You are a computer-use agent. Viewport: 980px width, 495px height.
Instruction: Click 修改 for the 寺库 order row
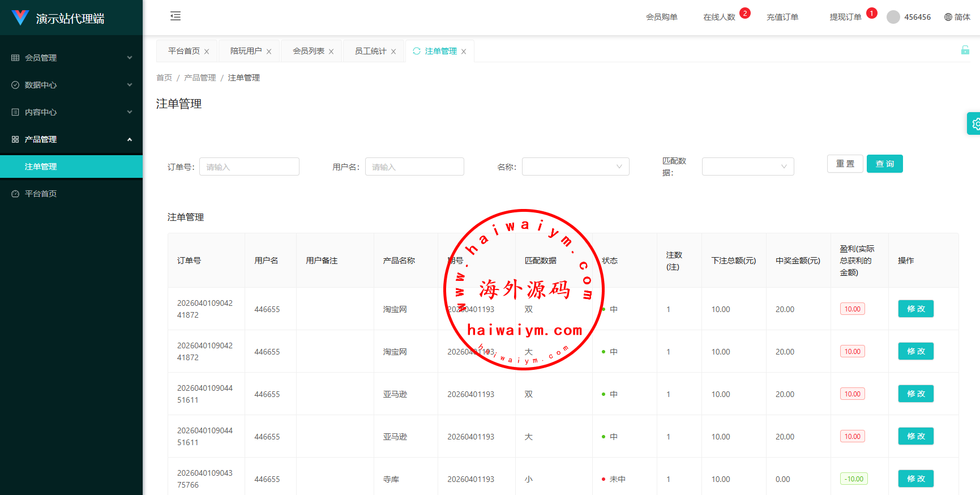[915, 479]
